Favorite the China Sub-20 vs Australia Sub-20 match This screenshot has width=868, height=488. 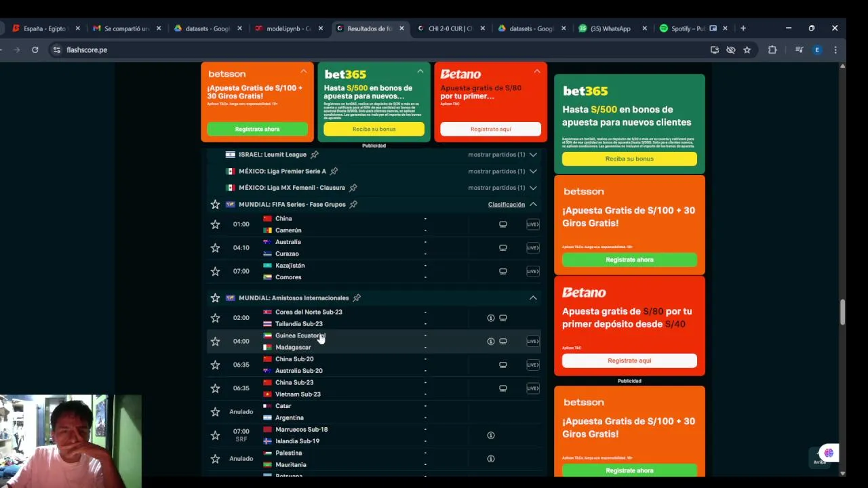[215, 365]
